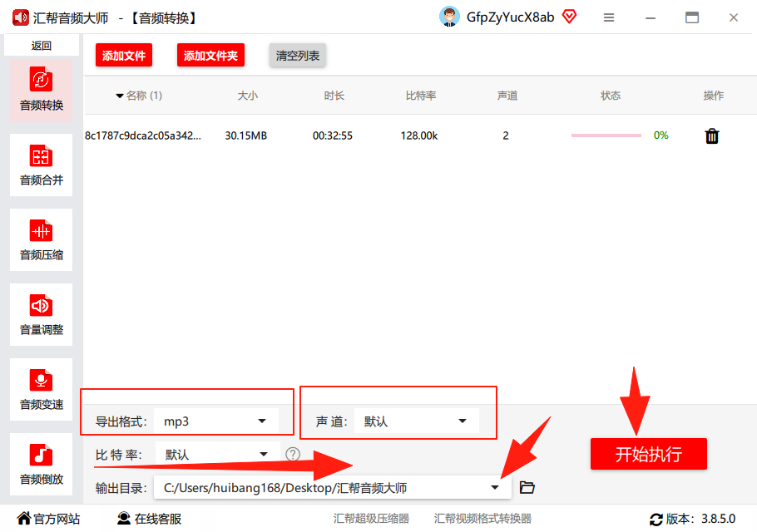
Task: Open the 音频倒放 audio reverse tool
Action: [x=41, y=464]
